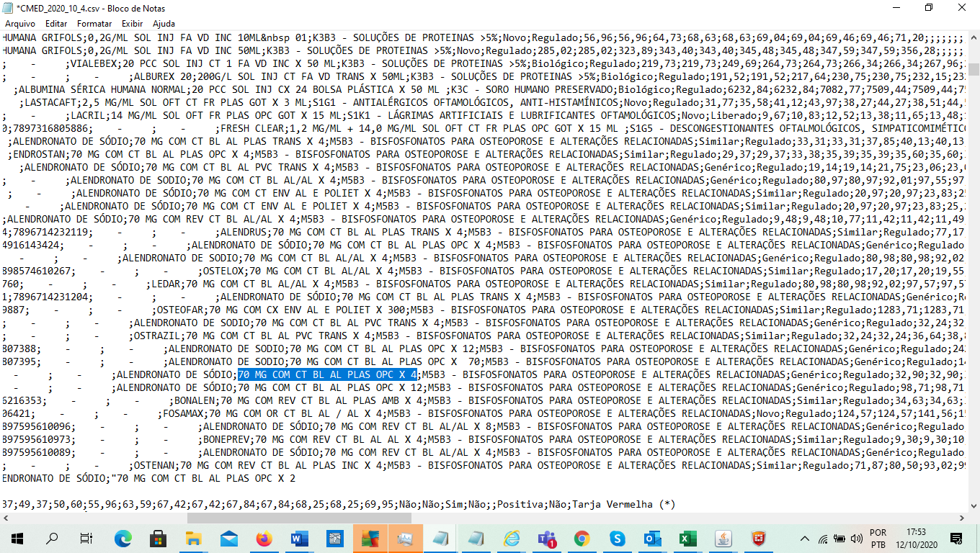Open Task View in the taskbar

pos(86,538)
